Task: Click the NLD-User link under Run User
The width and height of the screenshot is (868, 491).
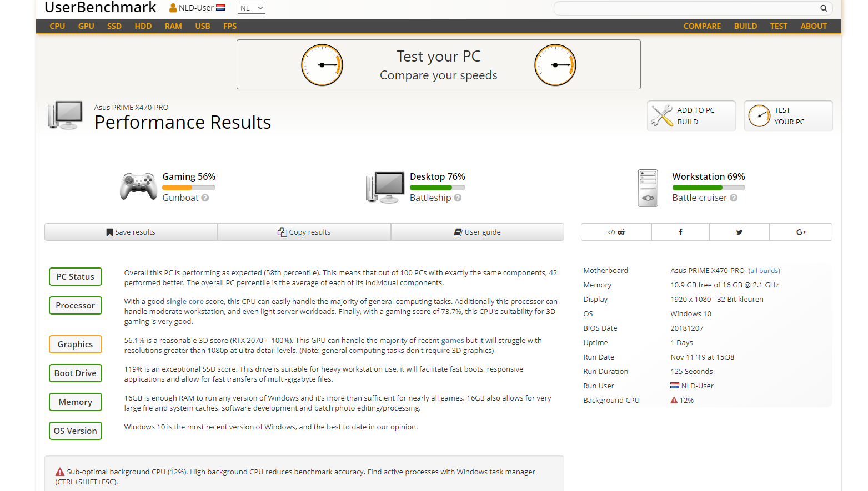Action: (698, 386)
